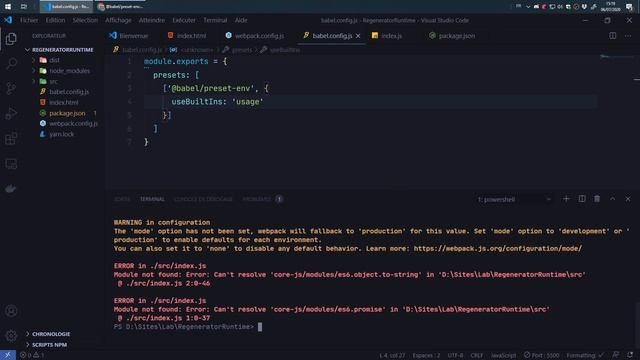Open the Docker view in activity bar
Screen dimensions: 640x360
click(x=11, y=189)
